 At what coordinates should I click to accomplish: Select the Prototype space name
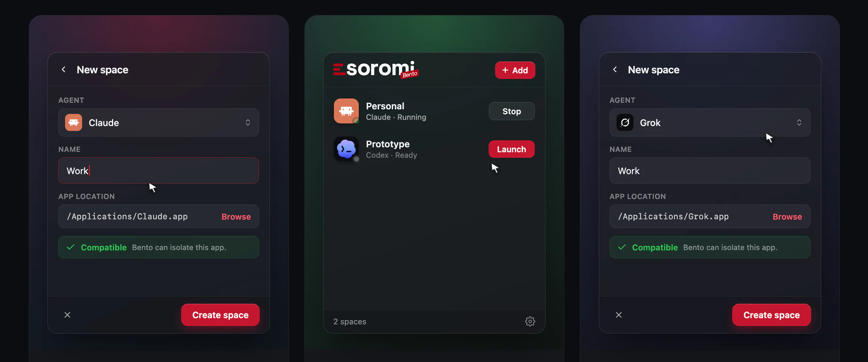(x=388, y=144)
